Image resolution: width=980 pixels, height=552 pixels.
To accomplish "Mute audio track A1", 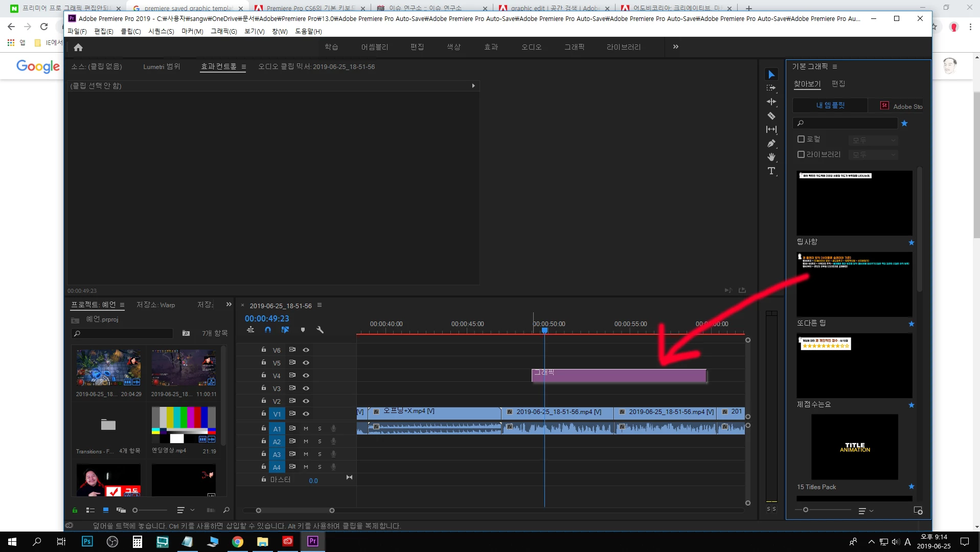I will click(x=306, y=429).
